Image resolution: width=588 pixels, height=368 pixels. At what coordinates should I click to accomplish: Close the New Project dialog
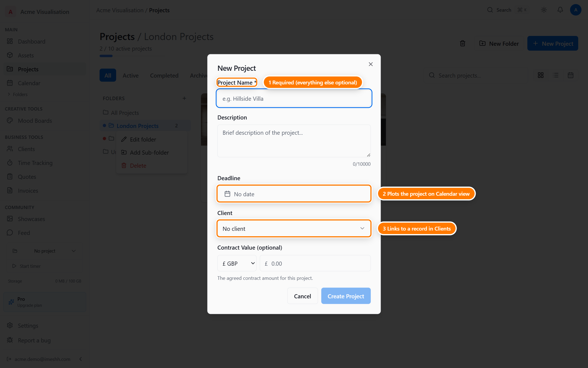(371, 64)
